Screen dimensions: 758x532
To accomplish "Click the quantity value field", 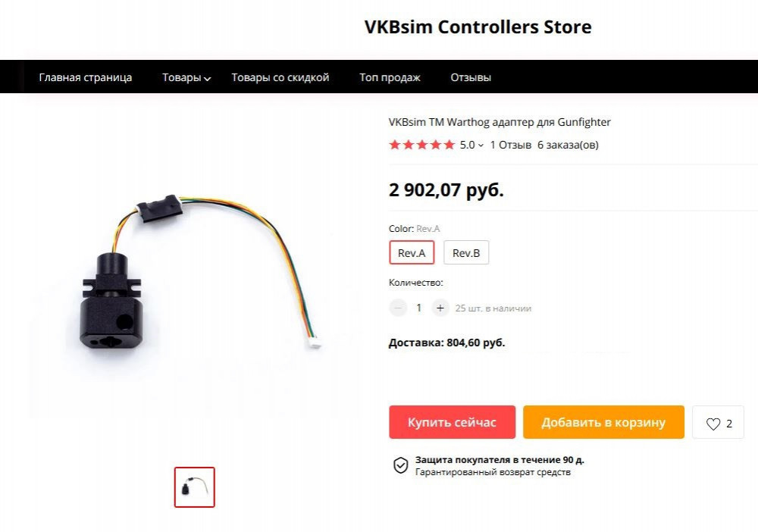I will pos(419,308).
